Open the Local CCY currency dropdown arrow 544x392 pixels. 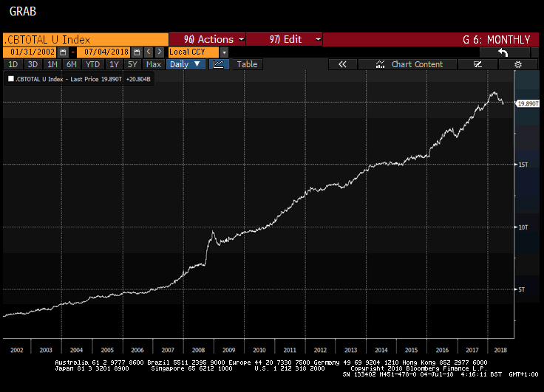224,52
